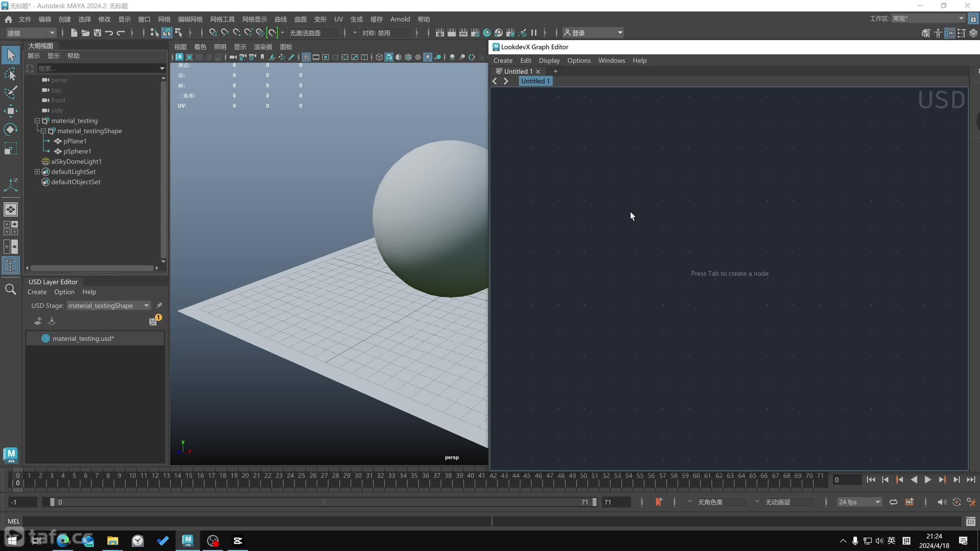Click the Save Scene disk icon
This screenshot has width=980, height=551.
97,33
